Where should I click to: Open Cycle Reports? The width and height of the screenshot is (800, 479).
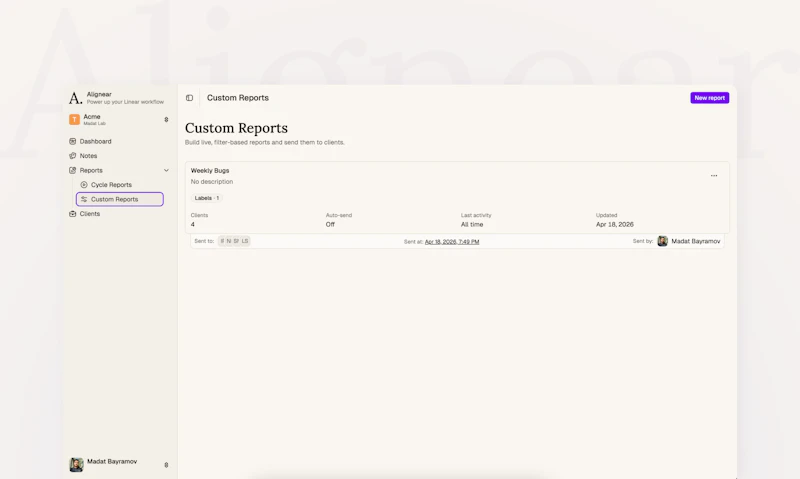111,185
